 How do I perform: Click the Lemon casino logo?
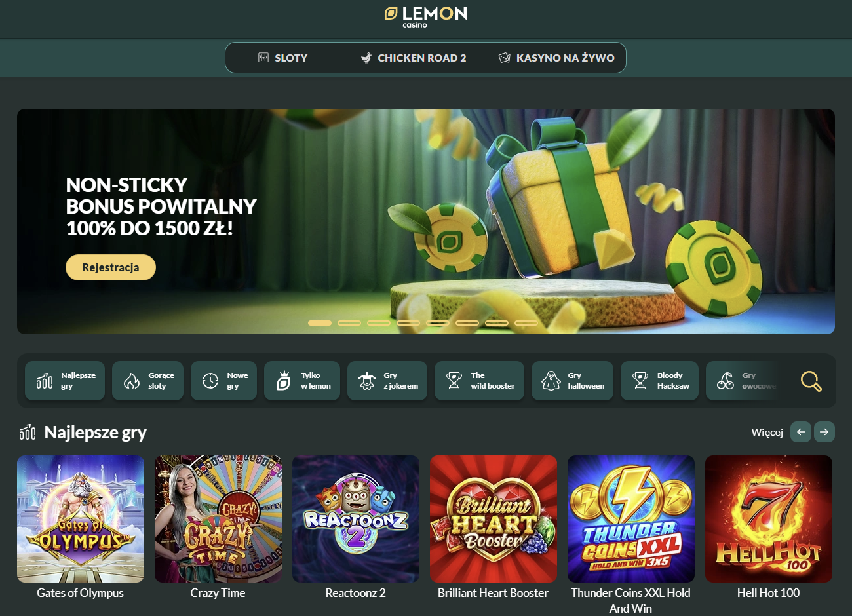pyautogui.click(x=426, y=17)
